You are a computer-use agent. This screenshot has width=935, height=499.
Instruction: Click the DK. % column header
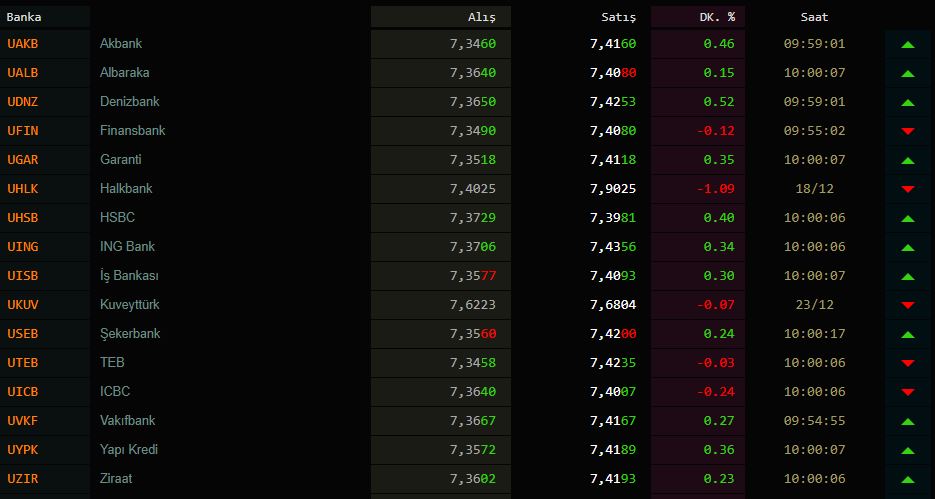coord(716,17)
